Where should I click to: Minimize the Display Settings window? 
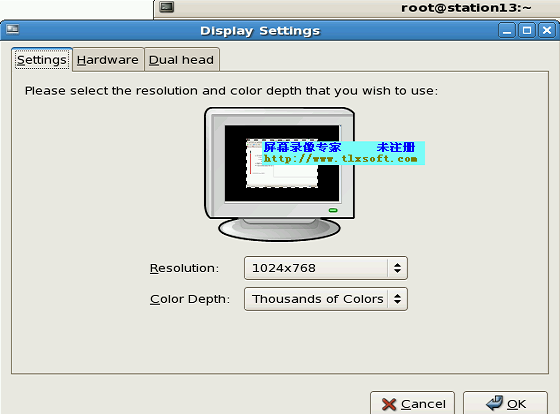tap(507, 31)
